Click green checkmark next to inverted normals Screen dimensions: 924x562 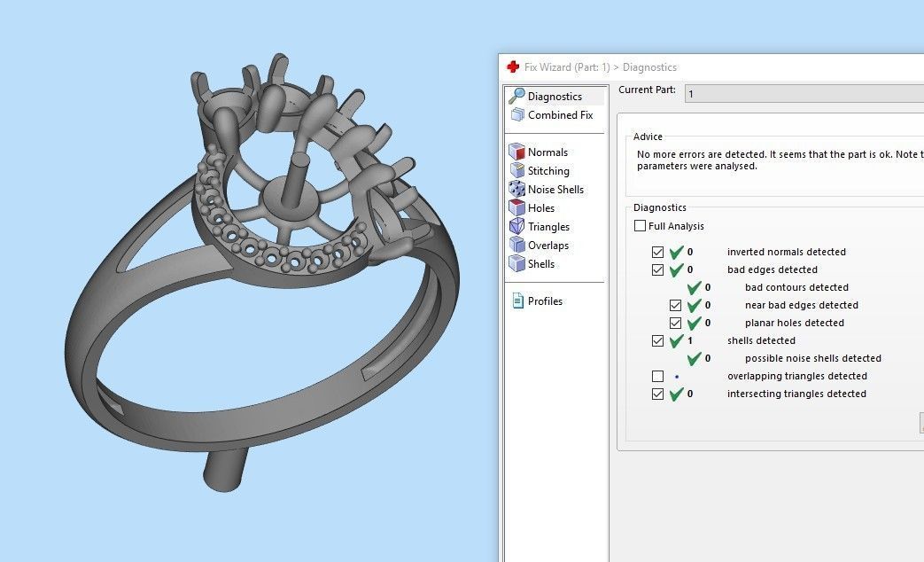[x=677, y=252]
